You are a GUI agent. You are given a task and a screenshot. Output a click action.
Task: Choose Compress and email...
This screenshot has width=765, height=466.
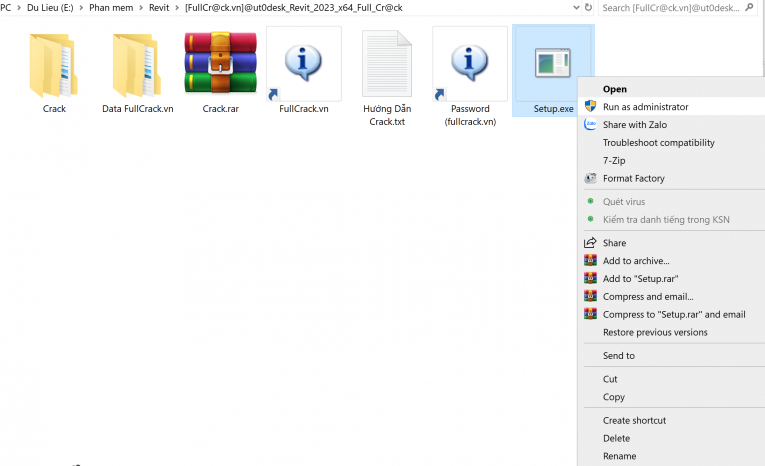671,297
